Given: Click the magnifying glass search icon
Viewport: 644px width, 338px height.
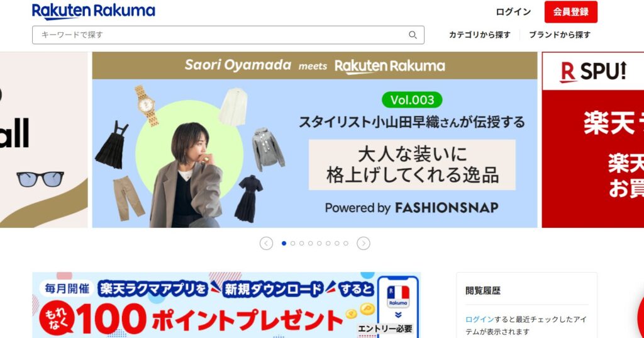Looking at the screenshot, I should click(x=413, y=35).
